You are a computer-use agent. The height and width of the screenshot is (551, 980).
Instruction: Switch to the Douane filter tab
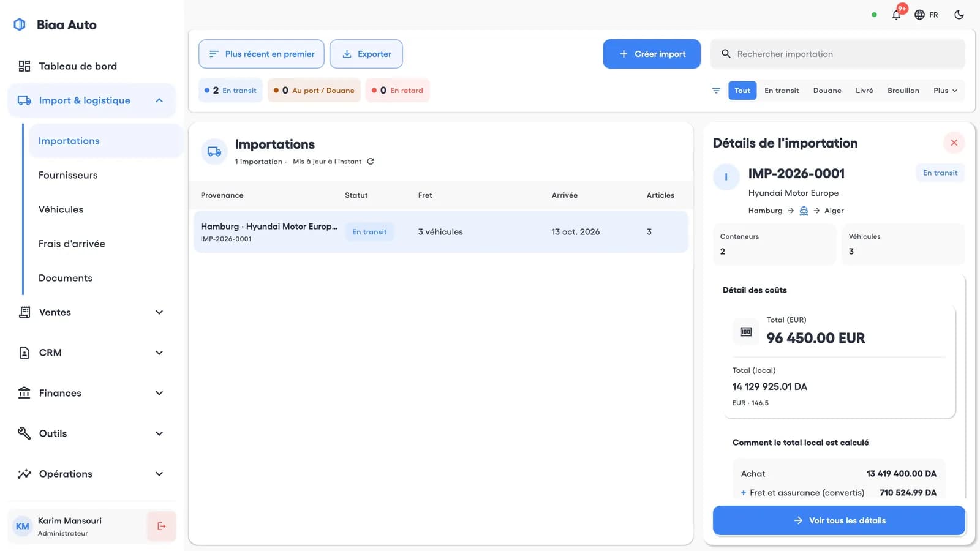point(827,91)
